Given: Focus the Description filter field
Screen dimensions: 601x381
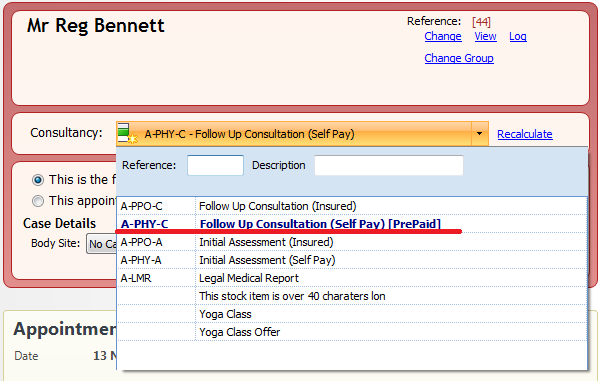Looking at the screenshot, I should 389,165.
